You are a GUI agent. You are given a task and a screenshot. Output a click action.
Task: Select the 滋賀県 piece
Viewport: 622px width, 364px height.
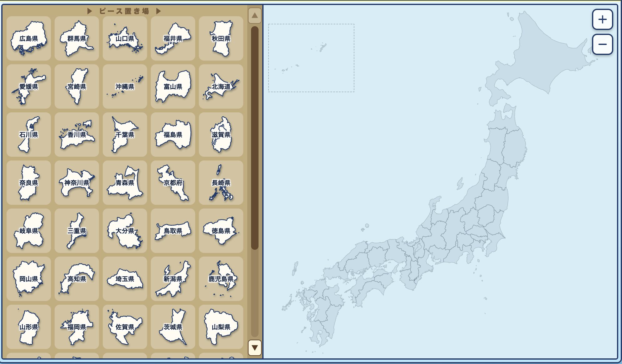(221, 135)
